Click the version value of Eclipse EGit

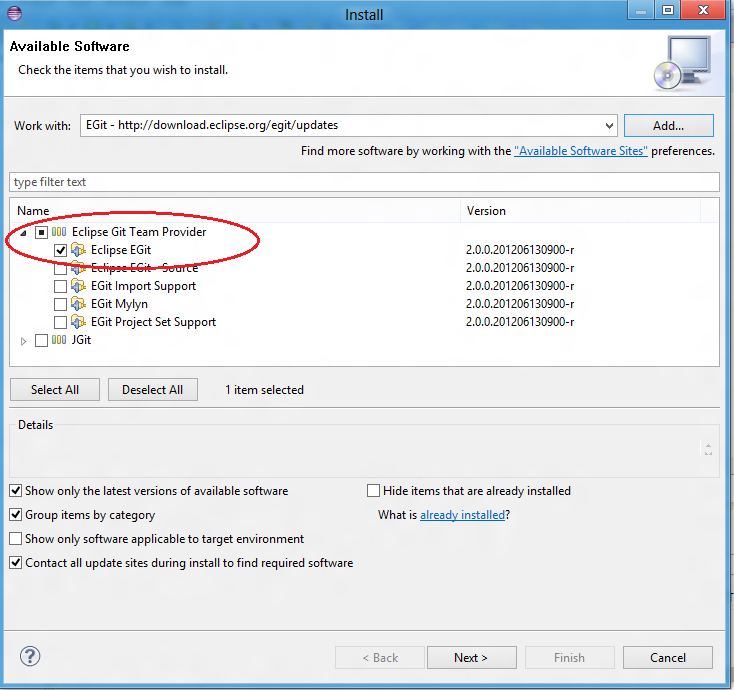pyautogui.click(x=520, y=250)
